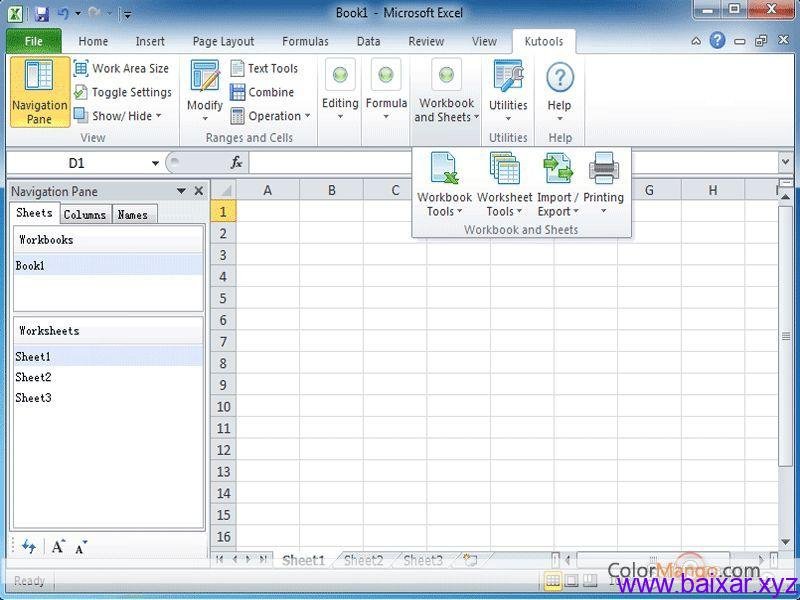This screenshot has width=800, height=600.
Task: Click the swap ranges icon below the worksheets list
Action: (x=28, y=546)
